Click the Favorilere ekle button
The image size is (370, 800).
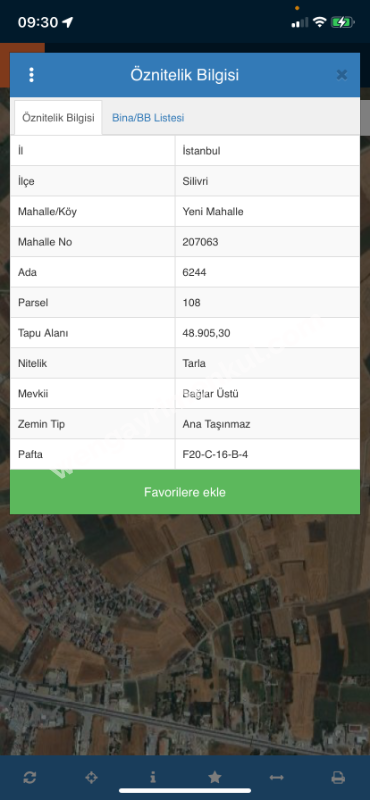(x=185, y=492)
